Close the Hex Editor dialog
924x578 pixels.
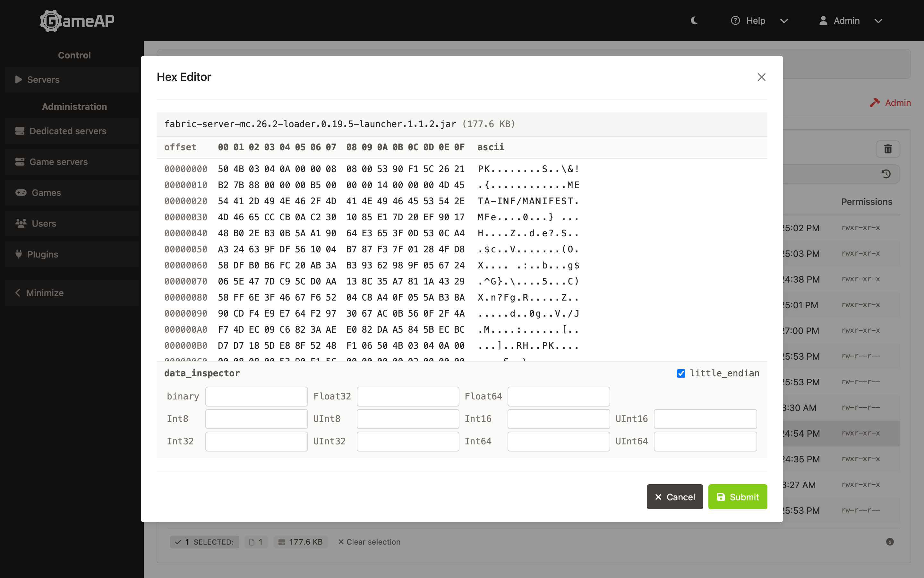pos(761,77)
